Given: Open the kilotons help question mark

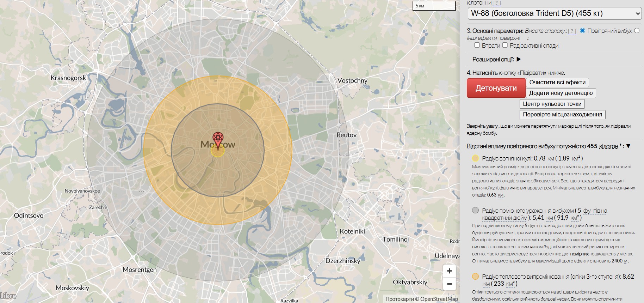Looking at the screenshot, I should 496,3.
